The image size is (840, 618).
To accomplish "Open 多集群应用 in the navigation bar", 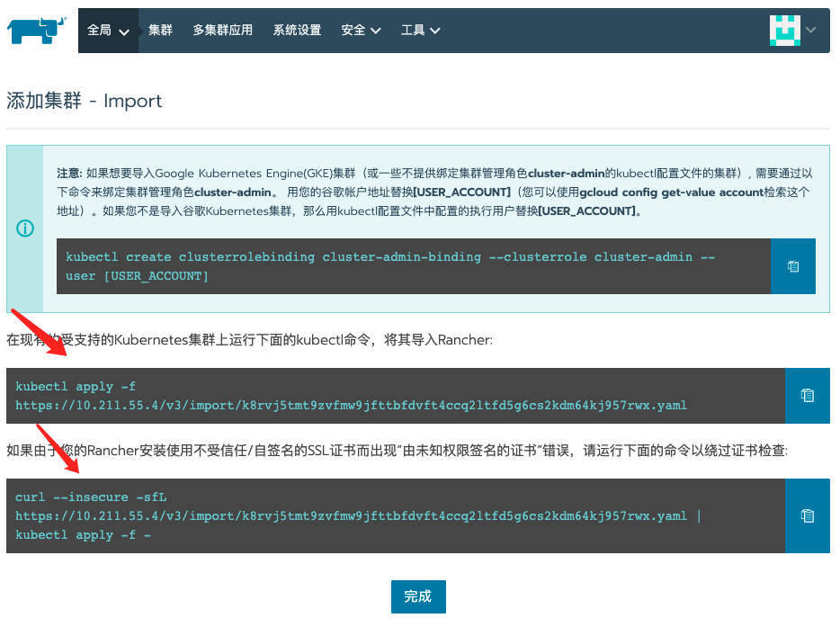I will point(222,31).
